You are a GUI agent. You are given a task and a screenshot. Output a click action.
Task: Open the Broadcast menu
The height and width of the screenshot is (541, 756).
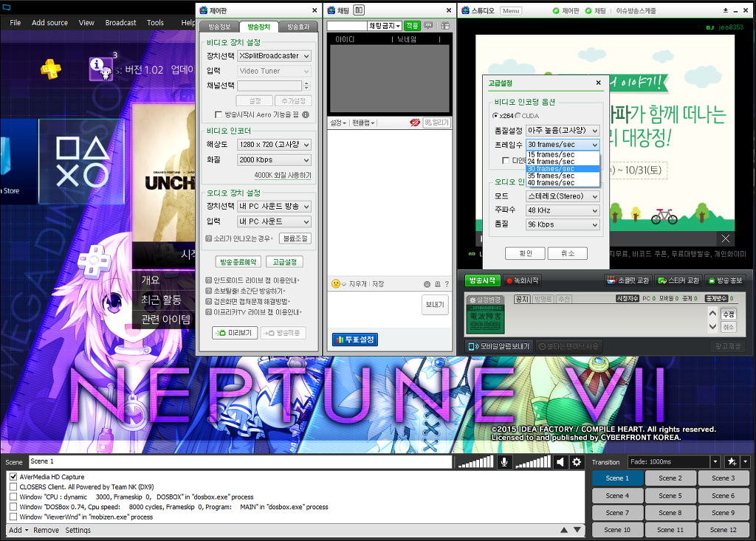(120, 23)
